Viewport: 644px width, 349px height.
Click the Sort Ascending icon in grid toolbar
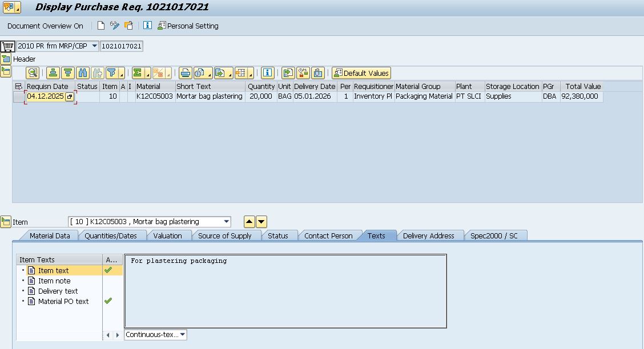click(53, 73)
